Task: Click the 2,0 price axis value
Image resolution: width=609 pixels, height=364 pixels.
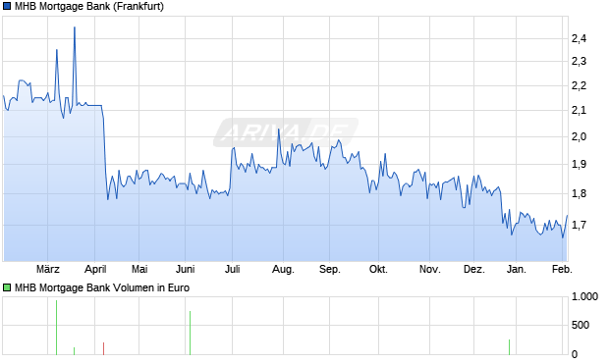Action: pyautogui.click(x=579, y=136)
